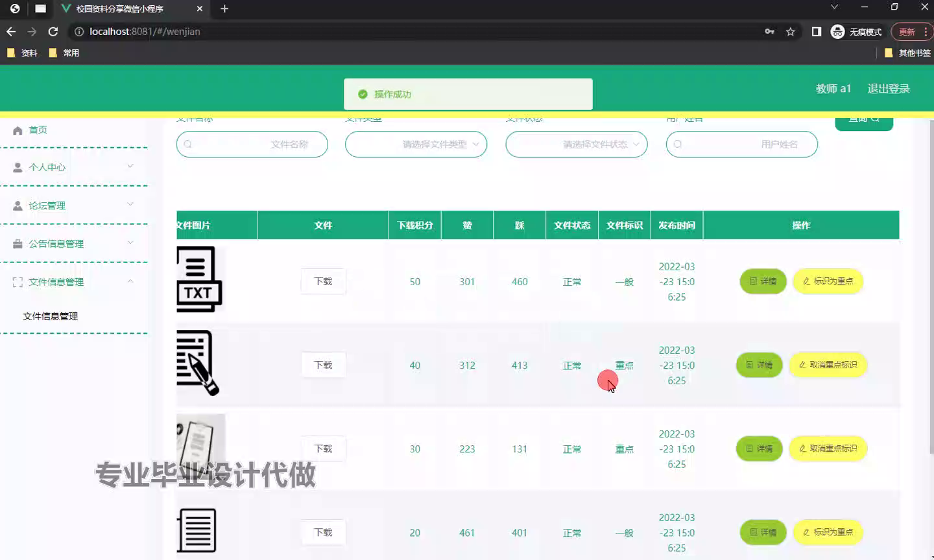Click the 下载积分 column header

(415, 225)
